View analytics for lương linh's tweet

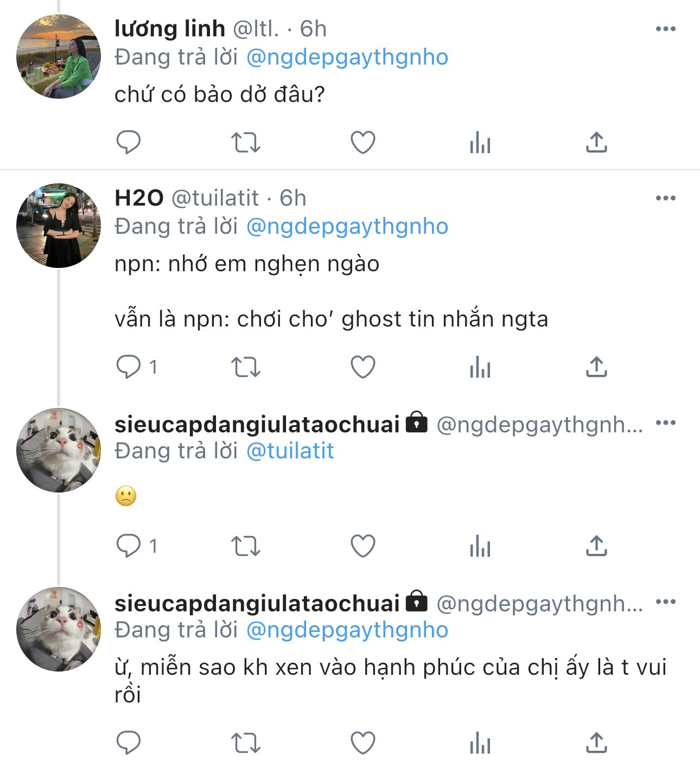coord(480,143)
